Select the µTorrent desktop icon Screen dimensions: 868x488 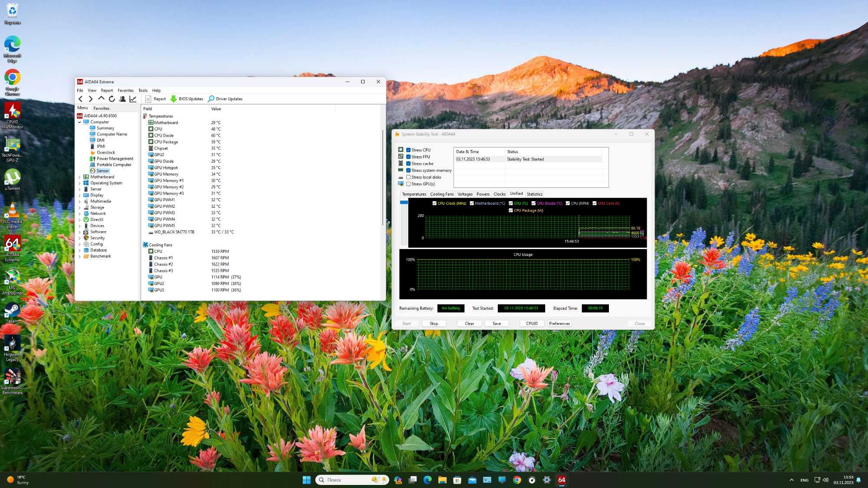coord(13,180)
